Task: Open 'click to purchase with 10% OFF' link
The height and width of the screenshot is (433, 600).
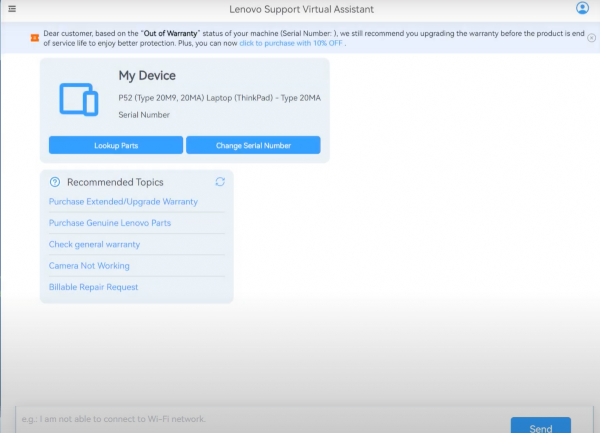Action: pos(291,43)
